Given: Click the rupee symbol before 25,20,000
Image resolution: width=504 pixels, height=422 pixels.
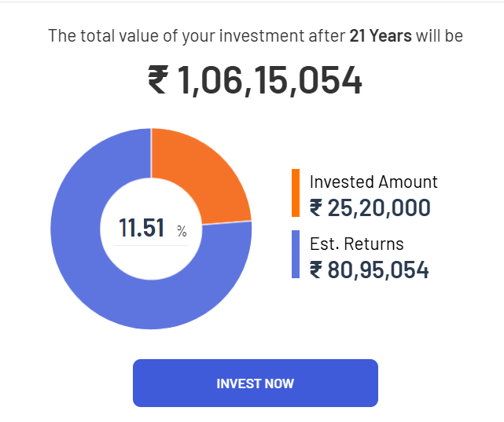Looking at the screenshot, I should tap(316, 208).
